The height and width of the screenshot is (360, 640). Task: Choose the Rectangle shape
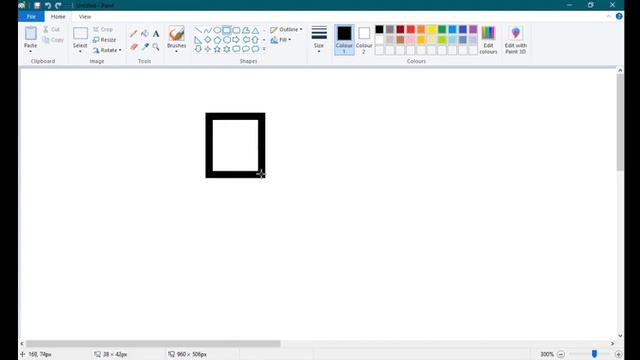pos(227,30)
